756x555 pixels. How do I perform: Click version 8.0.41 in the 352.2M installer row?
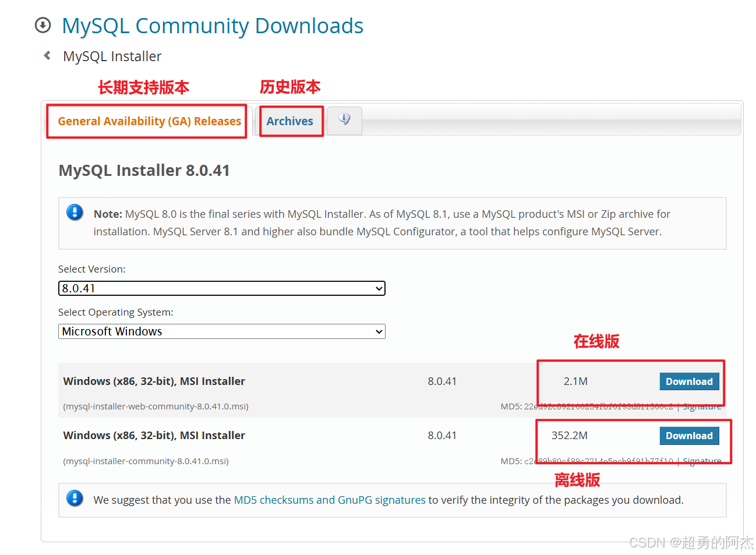pos(442,436)
